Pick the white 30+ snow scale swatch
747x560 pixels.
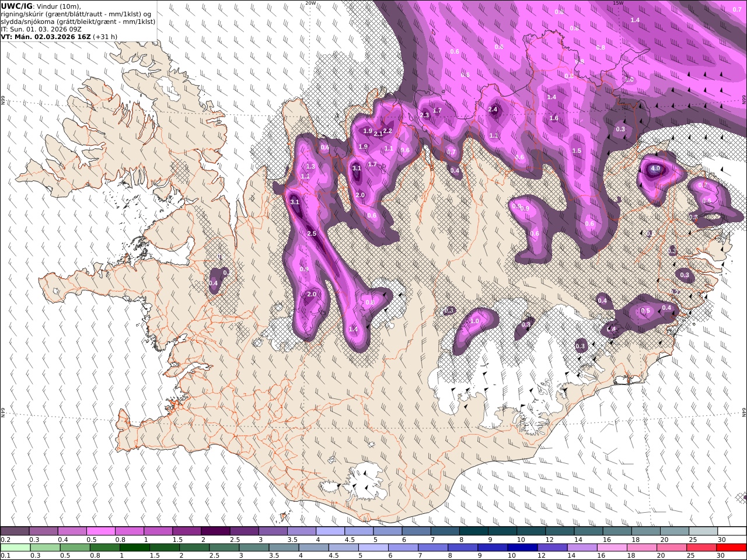coord(732,531)
